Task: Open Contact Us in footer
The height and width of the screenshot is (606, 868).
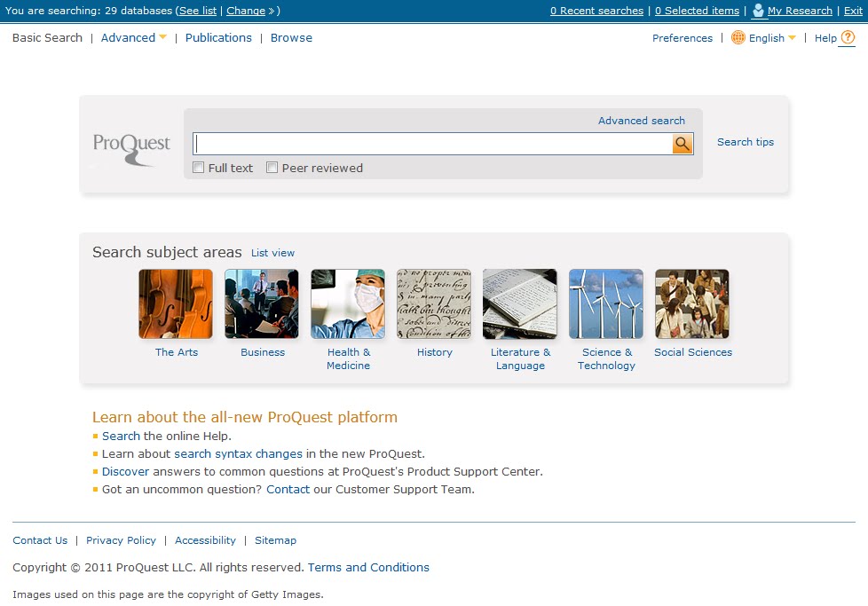Action: tap(40, 540)
